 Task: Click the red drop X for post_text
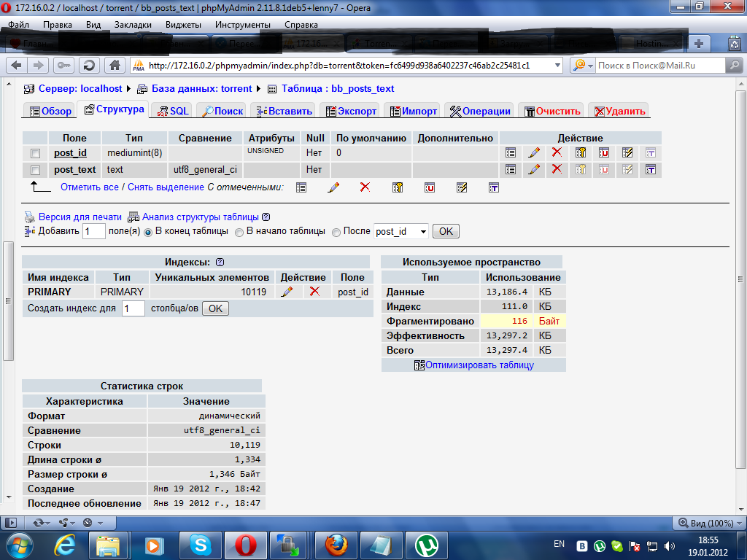click(x=557, y=169)
